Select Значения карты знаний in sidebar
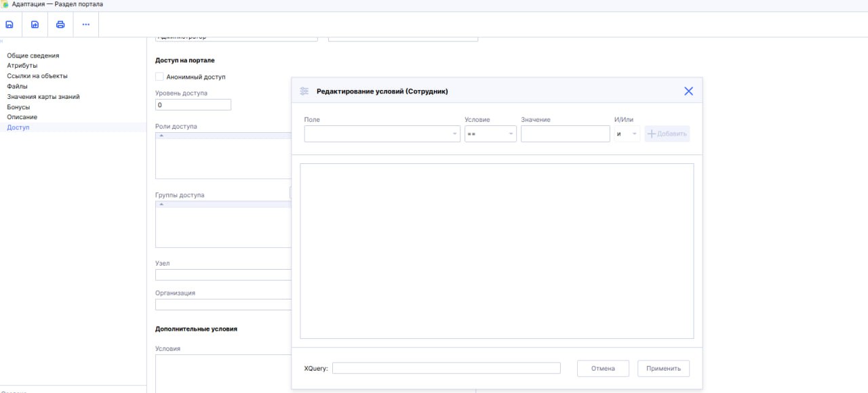 click(x=43, y=97)
